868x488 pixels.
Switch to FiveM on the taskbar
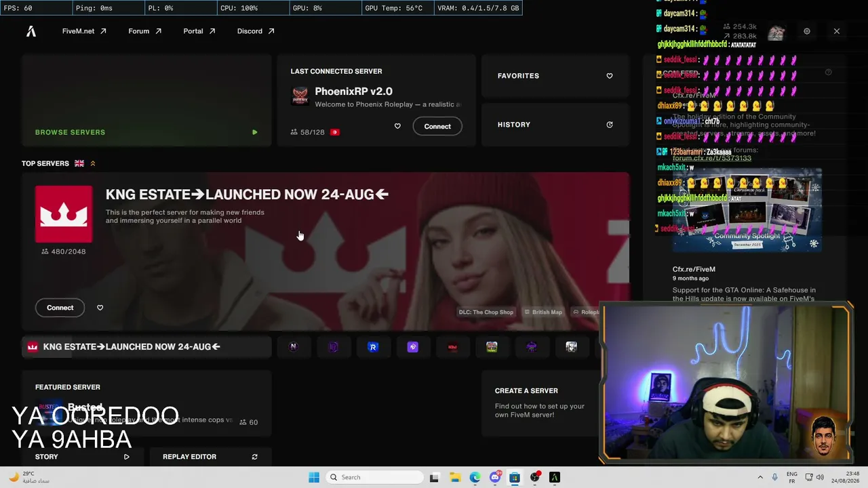click(x=555, y=477)
